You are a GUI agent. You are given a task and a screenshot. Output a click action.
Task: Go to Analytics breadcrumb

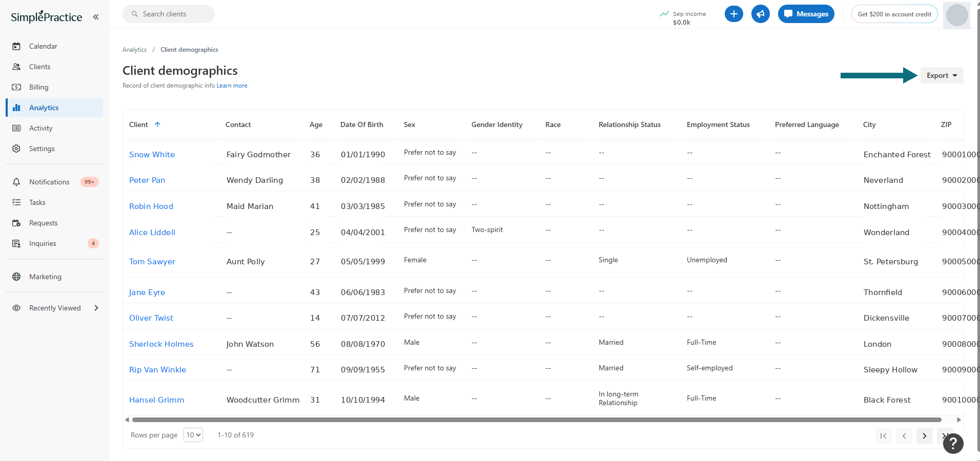click(134, 50)
